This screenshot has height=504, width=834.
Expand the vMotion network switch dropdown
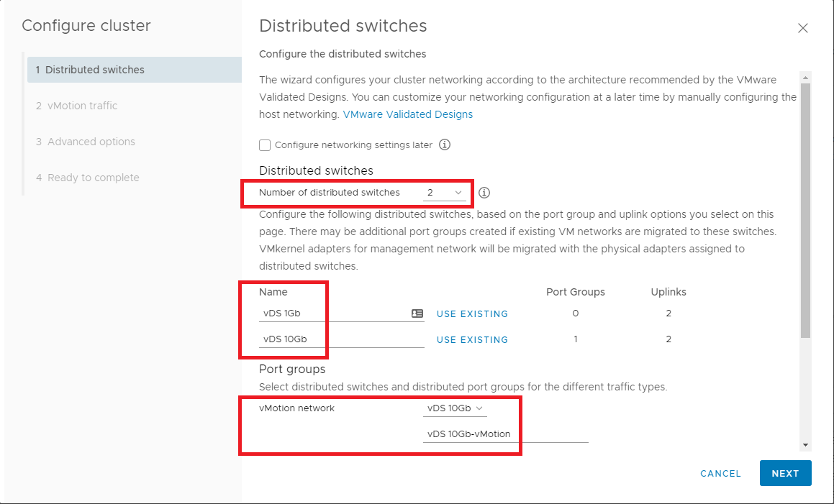click(x=455, y=408)
